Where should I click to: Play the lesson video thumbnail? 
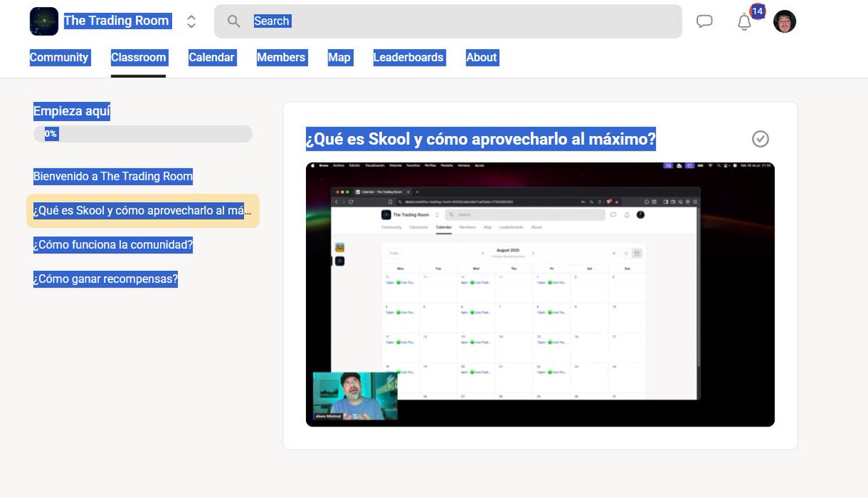coord(540,295)
